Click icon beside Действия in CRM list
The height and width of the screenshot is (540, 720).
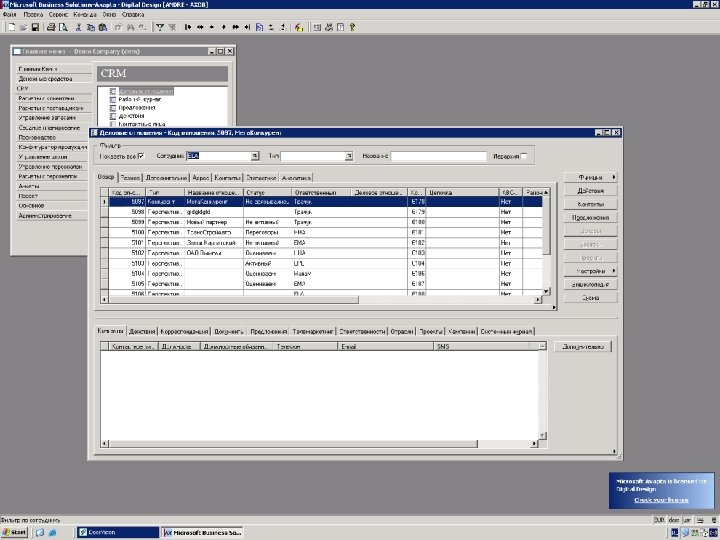112,116
